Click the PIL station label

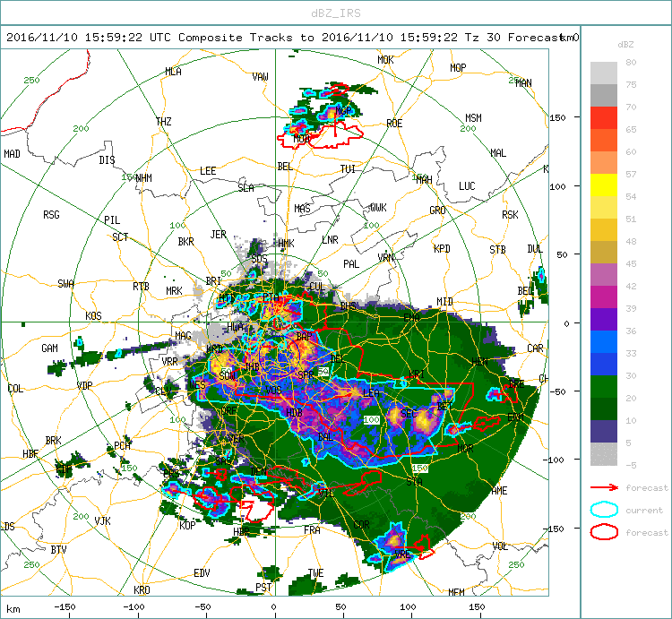tap(112, 220)
